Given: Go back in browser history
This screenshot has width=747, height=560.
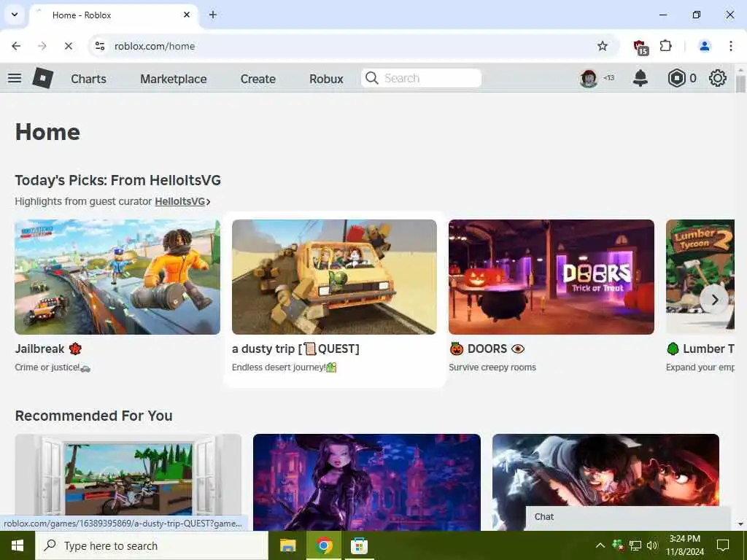Looking at the screenshot, I should 16,46.
